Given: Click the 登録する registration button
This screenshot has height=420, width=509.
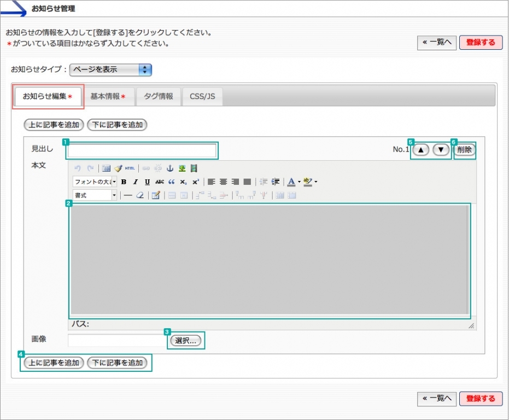Looking at the screenshot, I should pos(481,42).
